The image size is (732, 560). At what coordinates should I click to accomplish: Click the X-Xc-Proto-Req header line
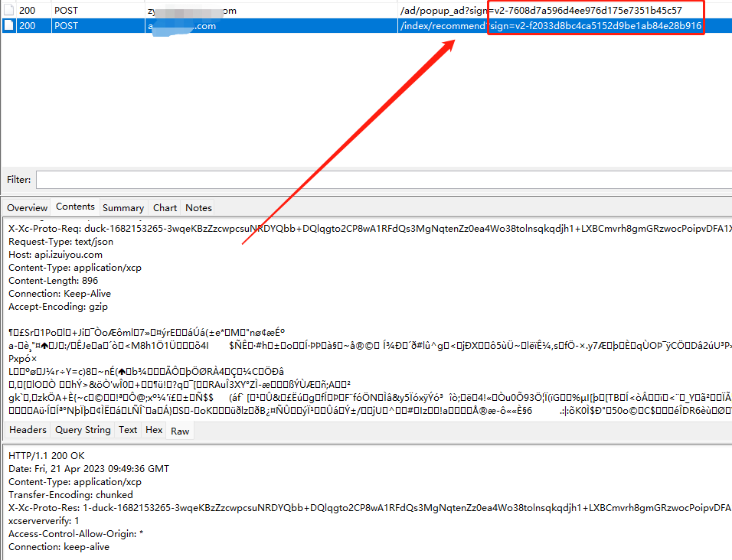(x=370, y=229)
